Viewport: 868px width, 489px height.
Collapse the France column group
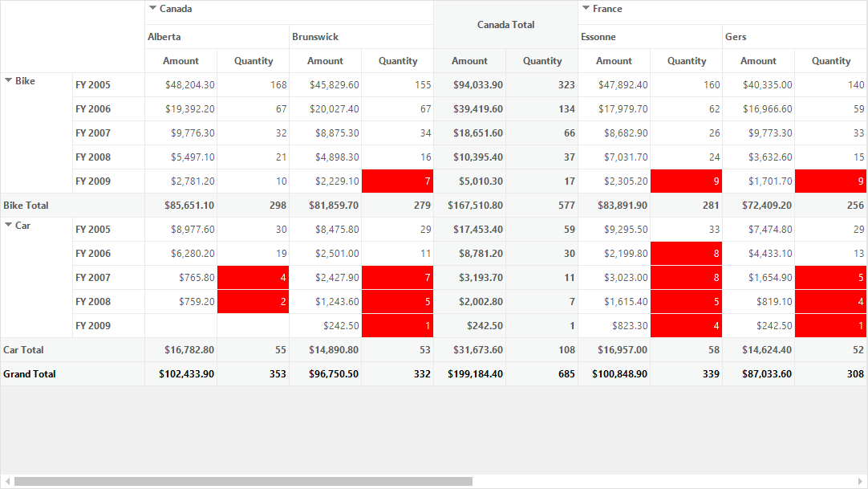click(x=586, y=8)
